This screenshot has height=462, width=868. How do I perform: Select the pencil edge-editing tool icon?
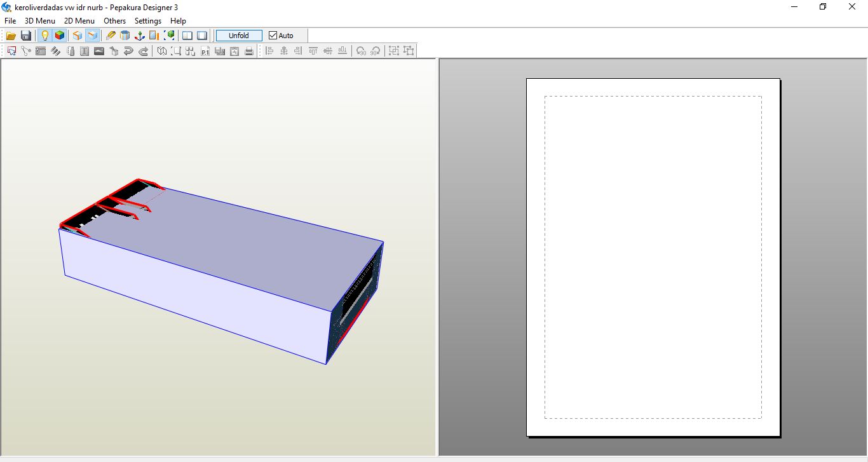[111, 36]
